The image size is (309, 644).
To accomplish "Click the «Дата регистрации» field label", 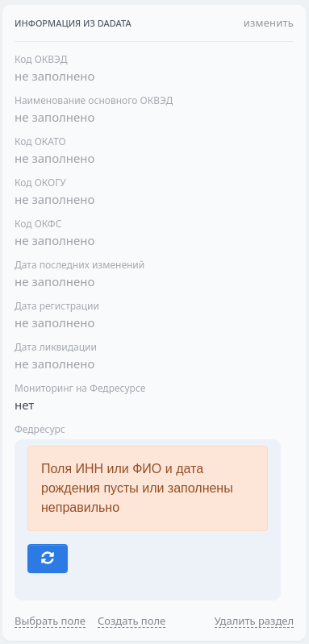I will click(56, 306).
